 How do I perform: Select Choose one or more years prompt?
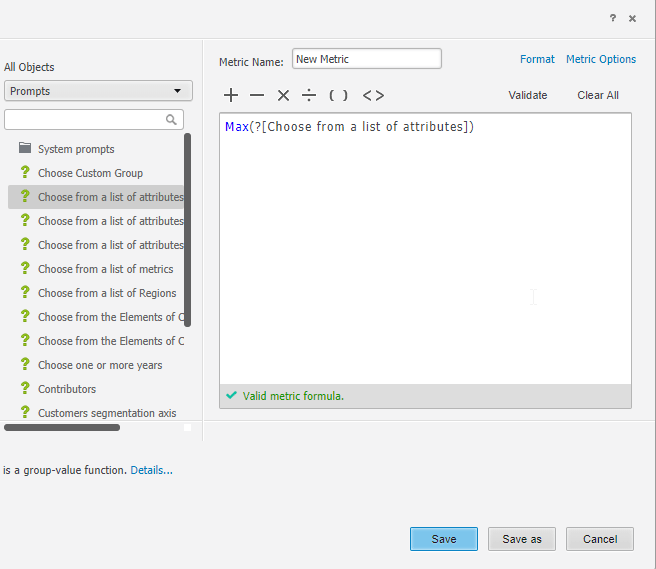click(x=100, y=365)
